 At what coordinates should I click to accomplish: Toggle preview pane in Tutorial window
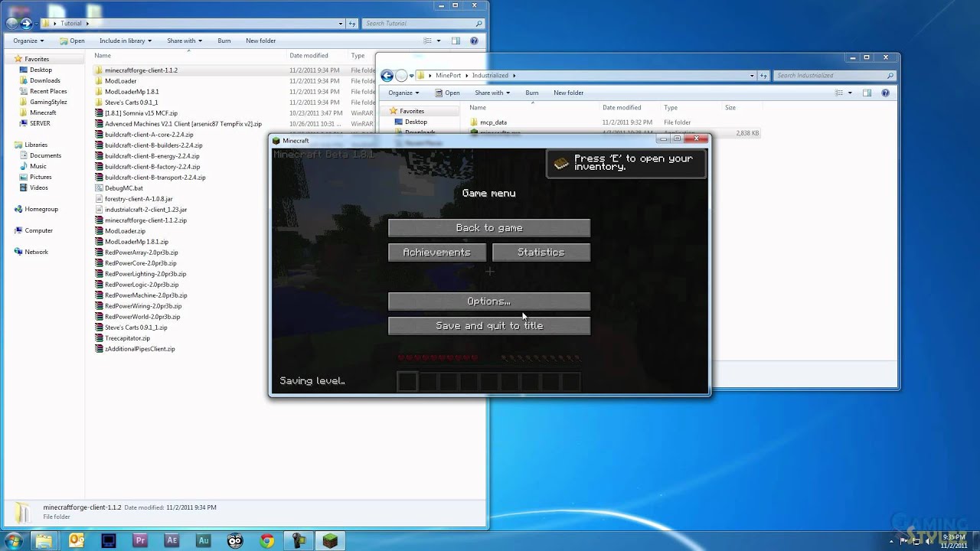456,41
